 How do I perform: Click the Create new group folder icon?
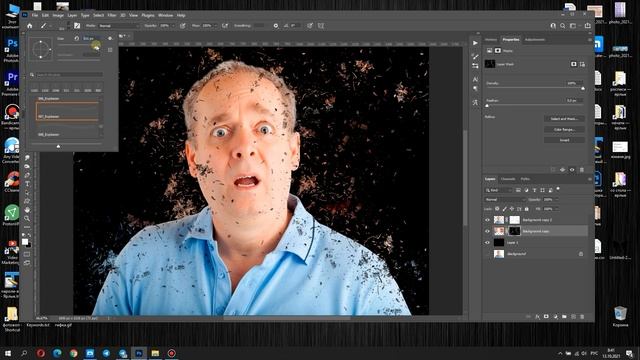pyautogui.click(x=564, y=317)
